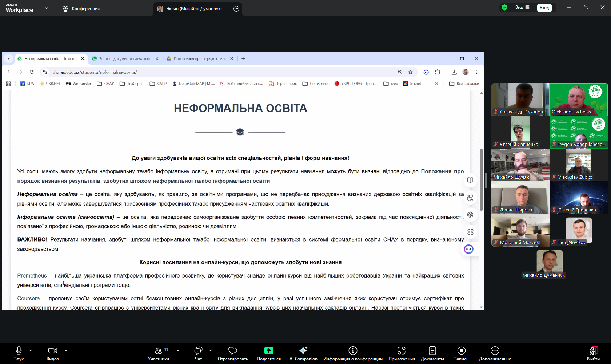This screenshot has width=611, height=364.
Task: Open the Chat panel
Action: 198,351
